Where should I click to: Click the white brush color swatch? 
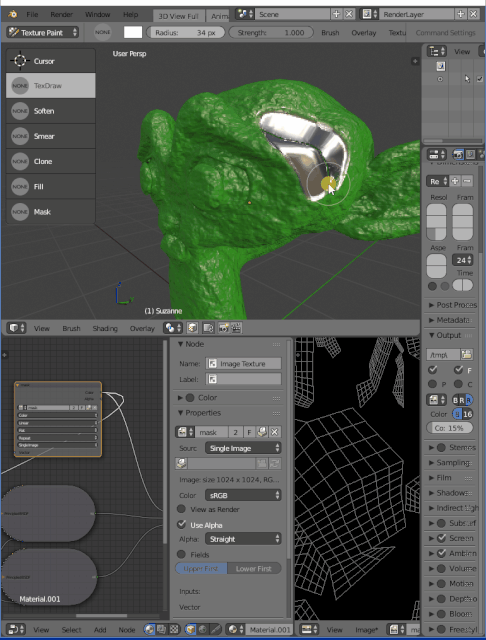(x=133, y=32)
